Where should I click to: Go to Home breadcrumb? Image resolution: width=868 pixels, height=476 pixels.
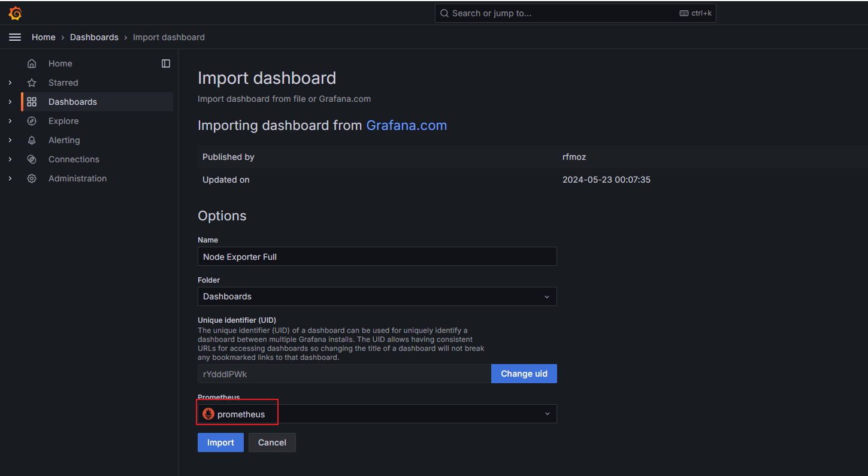(x=43, y=37)
